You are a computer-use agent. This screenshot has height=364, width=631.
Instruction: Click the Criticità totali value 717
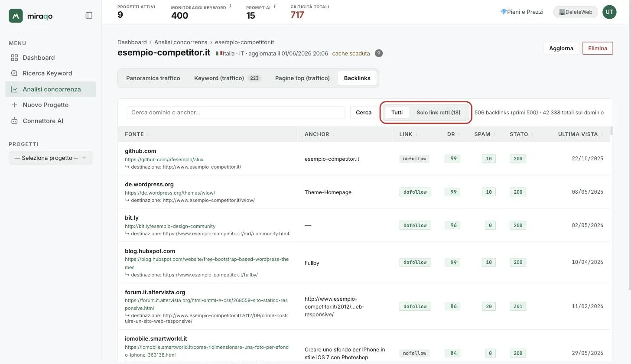pos(297,15)
